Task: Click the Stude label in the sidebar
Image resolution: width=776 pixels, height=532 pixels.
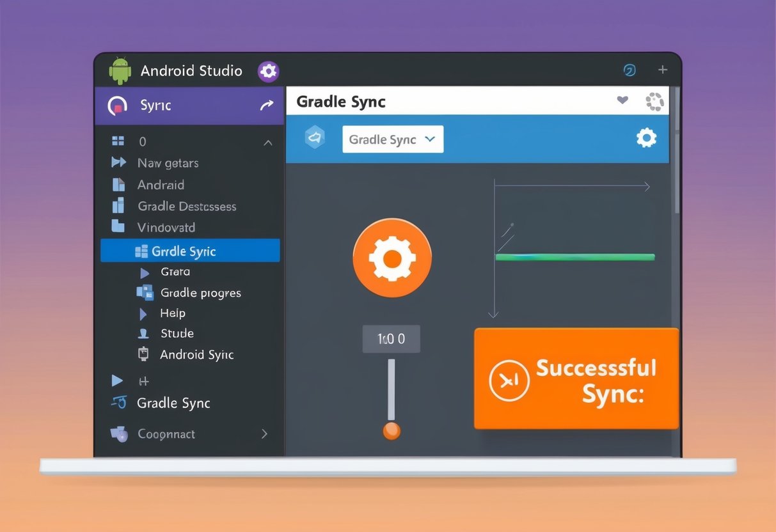Action: point(177,333)
